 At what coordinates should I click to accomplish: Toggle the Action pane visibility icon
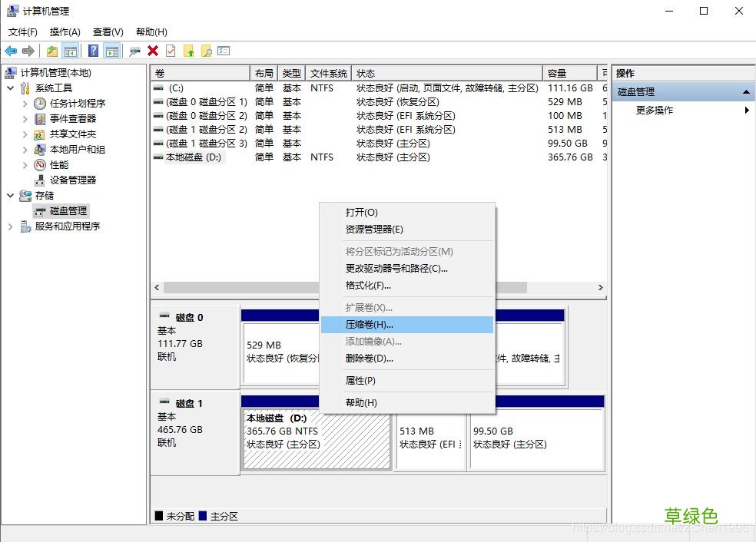(112, 51)
